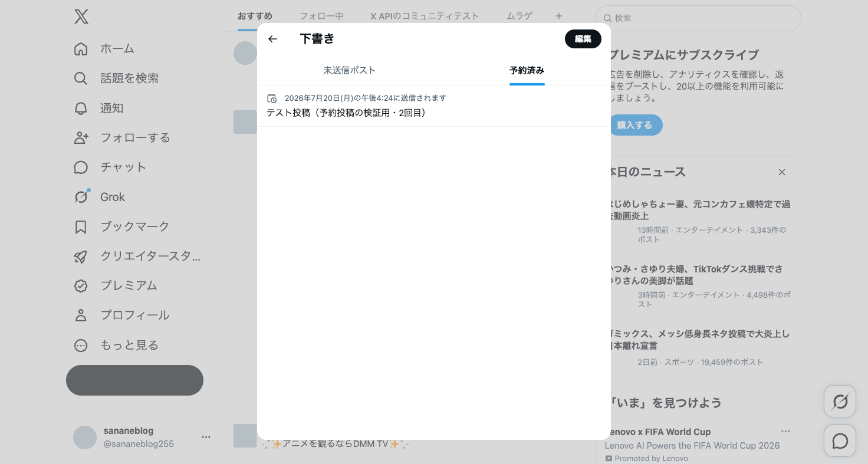This screenshot has height=464, width=868.
Task: Open プレミアム badge icon in sidebar
Action: (x=81, y=286)
